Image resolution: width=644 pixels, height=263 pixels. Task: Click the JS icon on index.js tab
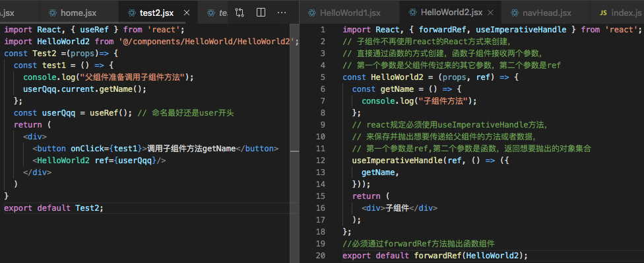point(603,13)
